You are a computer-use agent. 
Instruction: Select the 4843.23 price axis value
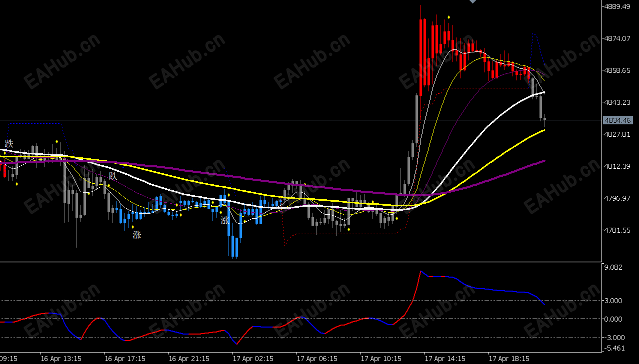click(x=618, y=102)
